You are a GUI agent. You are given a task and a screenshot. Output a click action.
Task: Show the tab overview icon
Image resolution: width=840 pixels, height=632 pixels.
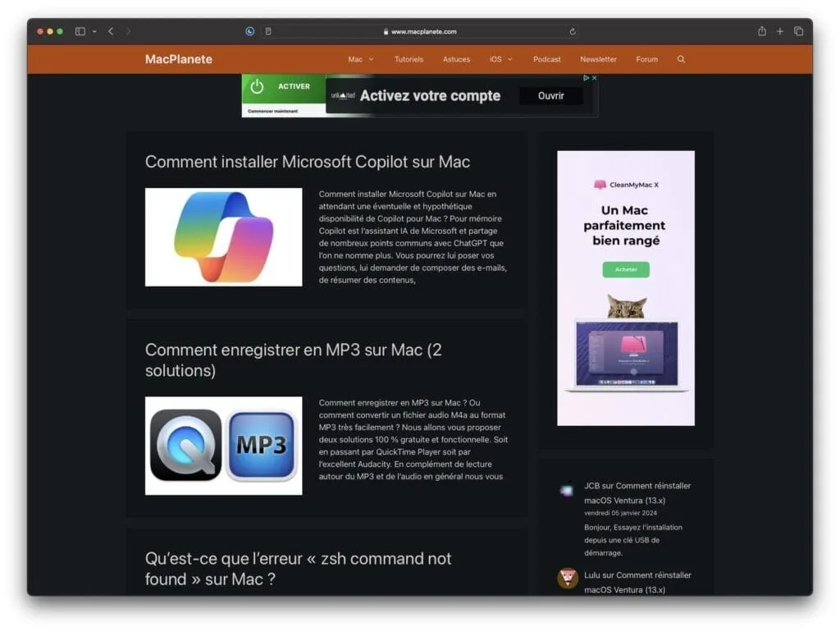click(x=799, y=30)
